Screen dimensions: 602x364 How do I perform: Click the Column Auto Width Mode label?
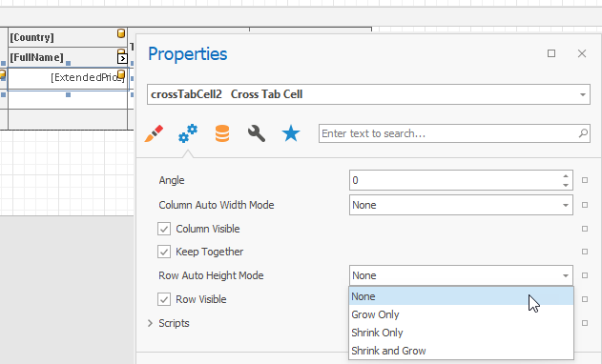[x=217, y=205]
